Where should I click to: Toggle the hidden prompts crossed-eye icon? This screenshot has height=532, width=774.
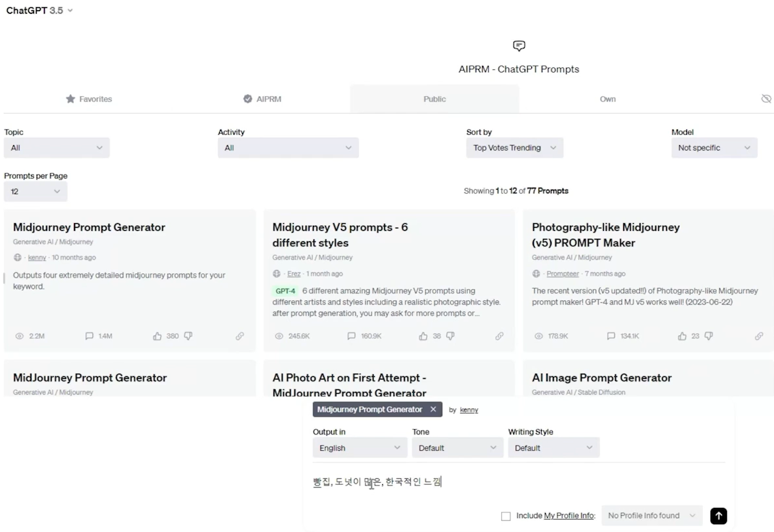pos(766,99)
